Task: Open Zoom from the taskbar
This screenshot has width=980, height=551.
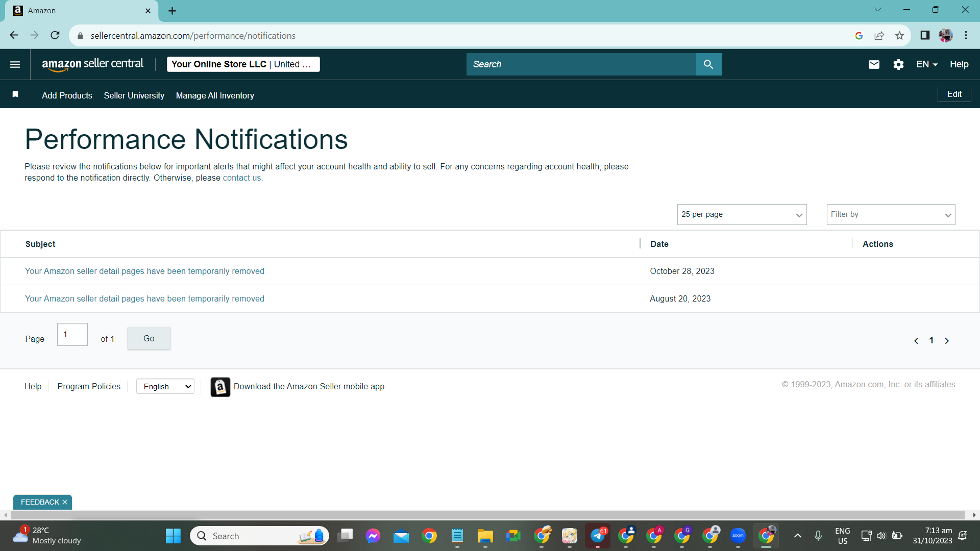Action: tap(738, 536)
